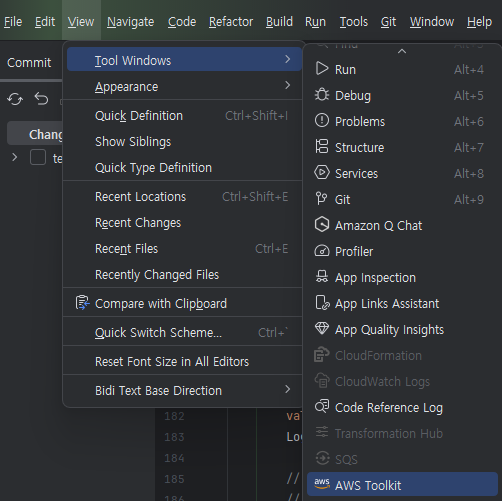Open the Run menu in the menu bar
The width and height of the screenshot is (502, 501).
coord(315,22)
